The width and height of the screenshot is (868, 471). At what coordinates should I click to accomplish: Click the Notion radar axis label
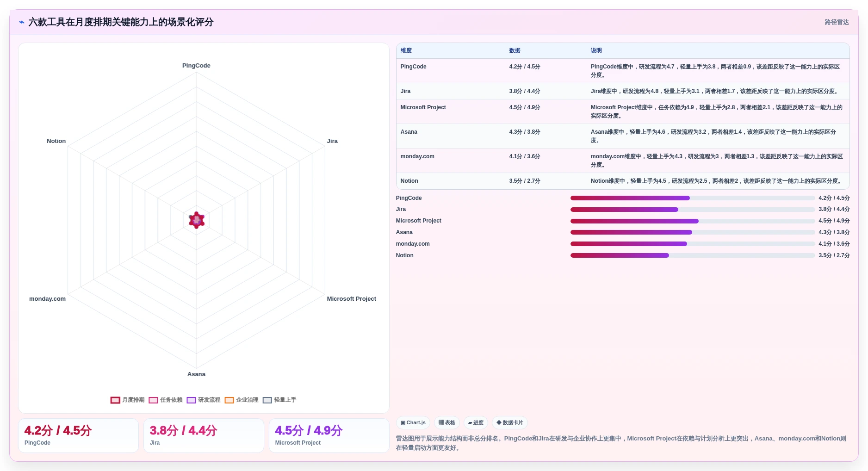click(x=56, y=141)
